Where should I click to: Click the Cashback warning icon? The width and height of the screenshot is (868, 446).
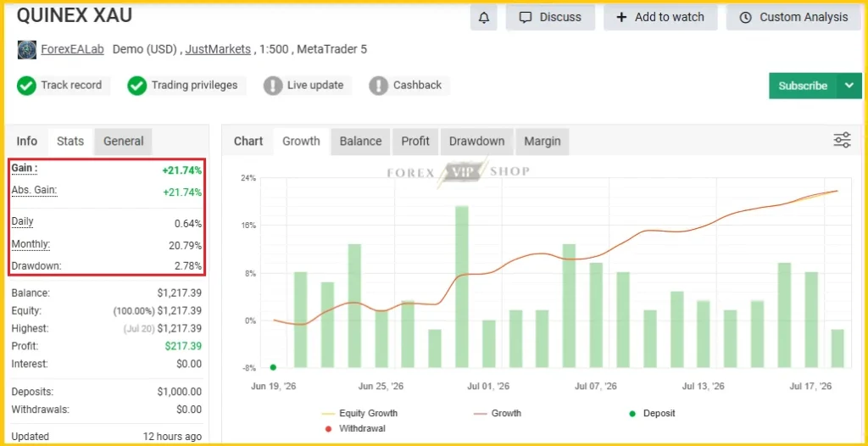[379, 86]
